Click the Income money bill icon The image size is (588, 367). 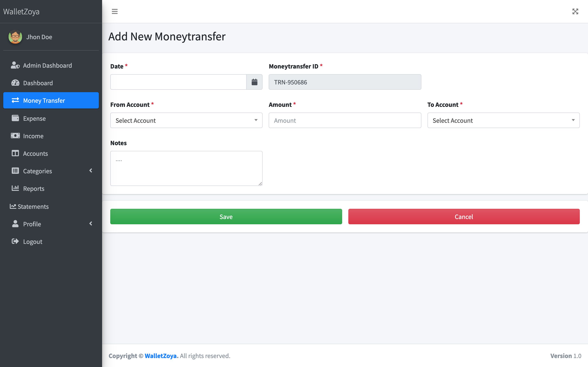point(15,136)
